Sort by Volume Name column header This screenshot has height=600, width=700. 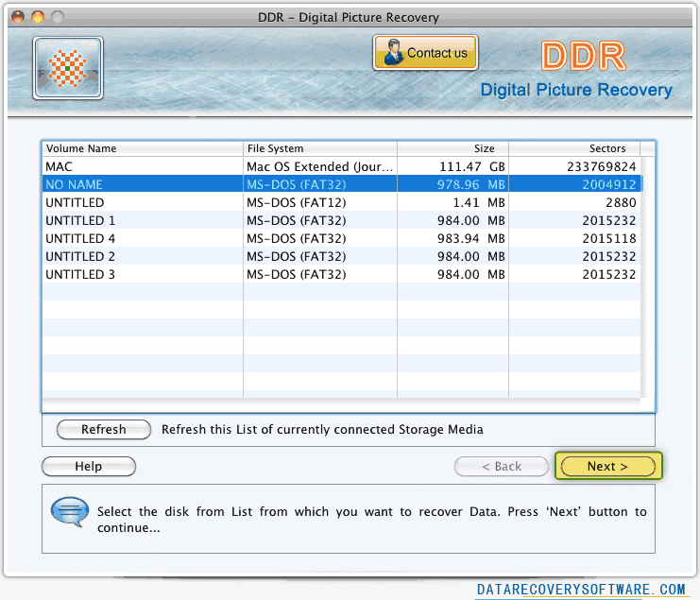(143, 148)
